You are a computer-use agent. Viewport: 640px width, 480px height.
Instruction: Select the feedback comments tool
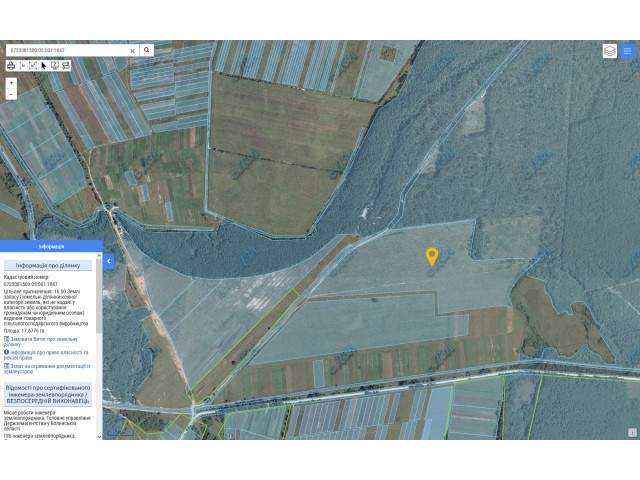pos(65,66)
